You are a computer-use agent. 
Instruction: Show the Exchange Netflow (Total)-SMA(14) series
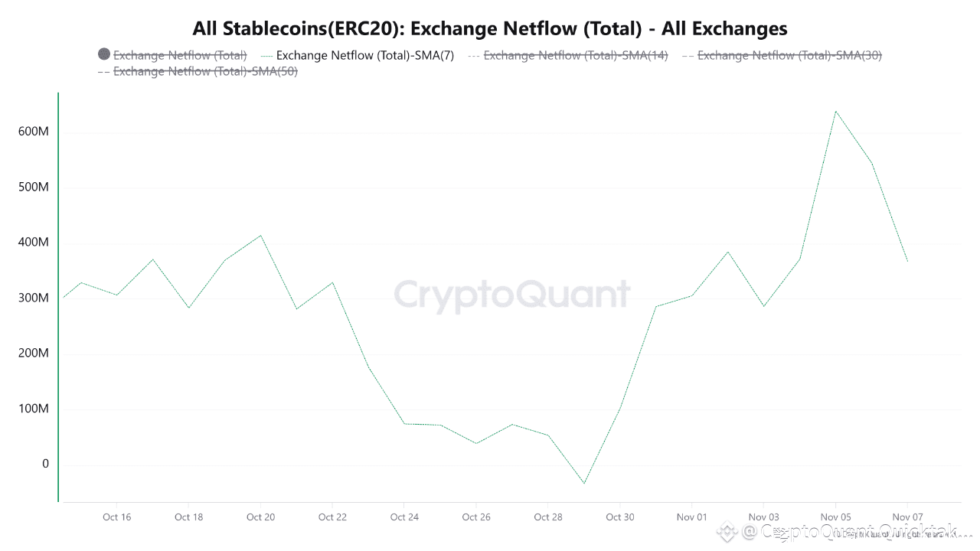click(x=575, y=55)
